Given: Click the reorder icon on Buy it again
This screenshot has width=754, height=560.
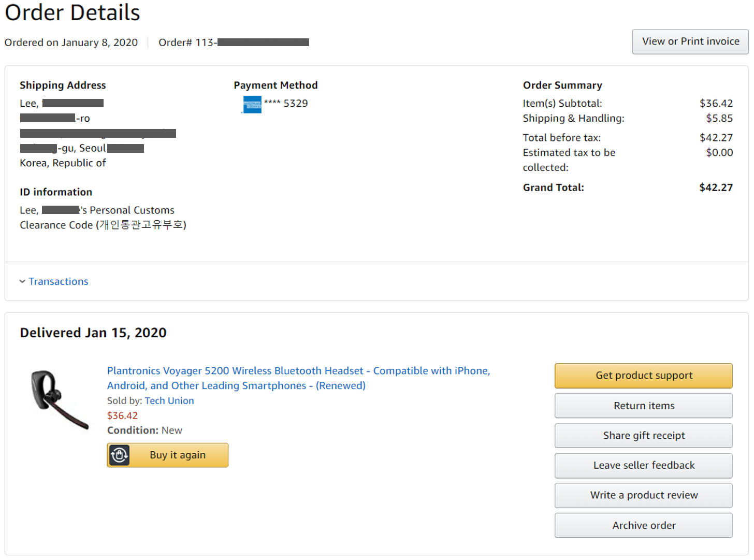Looking at the screenshot, I should coord(120,455).
